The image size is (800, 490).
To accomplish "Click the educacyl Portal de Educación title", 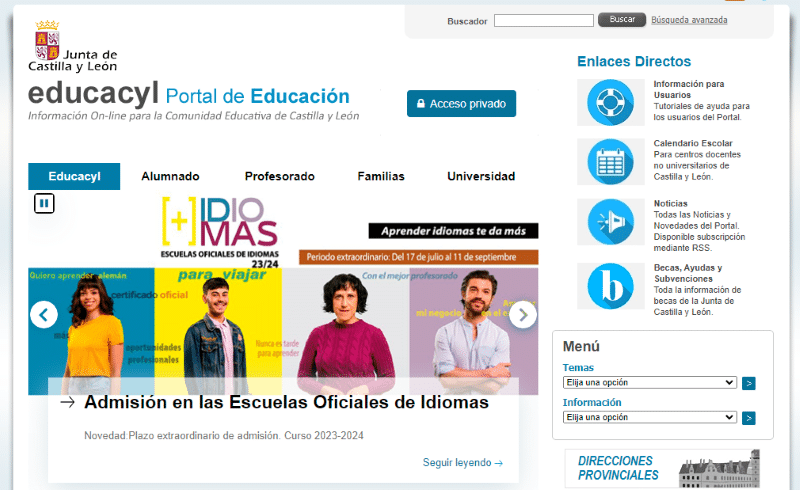I will click(x=189, y=94).
